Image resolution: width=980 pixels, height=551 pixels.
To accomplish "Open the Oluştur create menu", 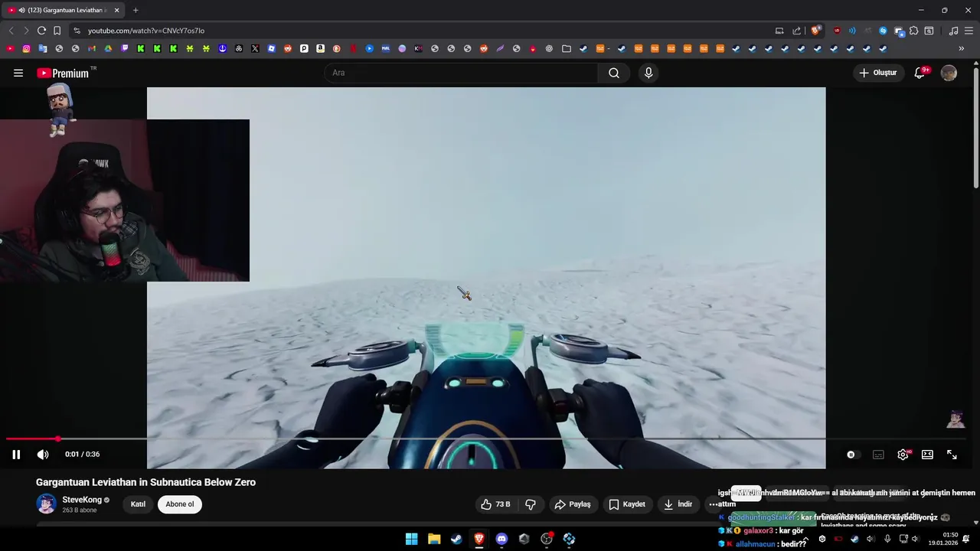I will (878, 73).
